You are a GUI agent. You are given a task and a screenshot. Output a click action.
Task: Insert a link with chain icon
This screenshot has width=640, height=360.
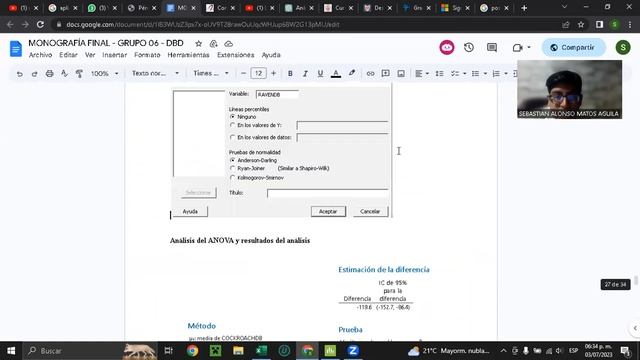370,73
